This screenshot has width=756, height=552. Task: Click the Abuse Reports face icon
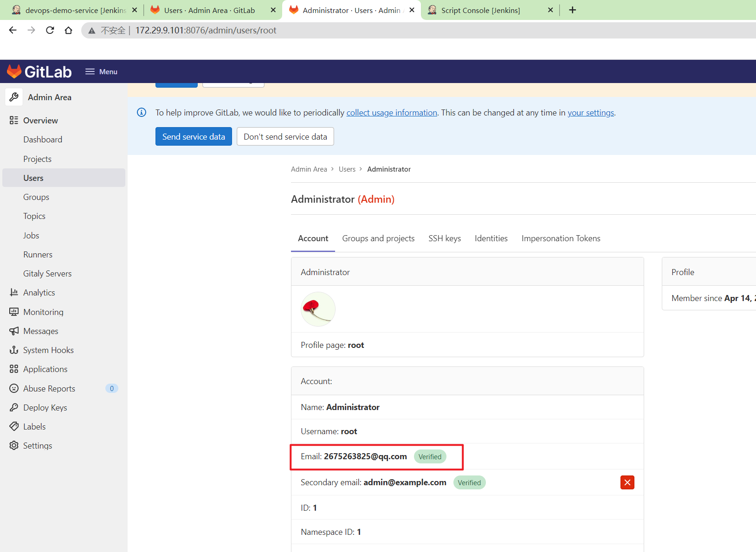(x=14, y=388)
